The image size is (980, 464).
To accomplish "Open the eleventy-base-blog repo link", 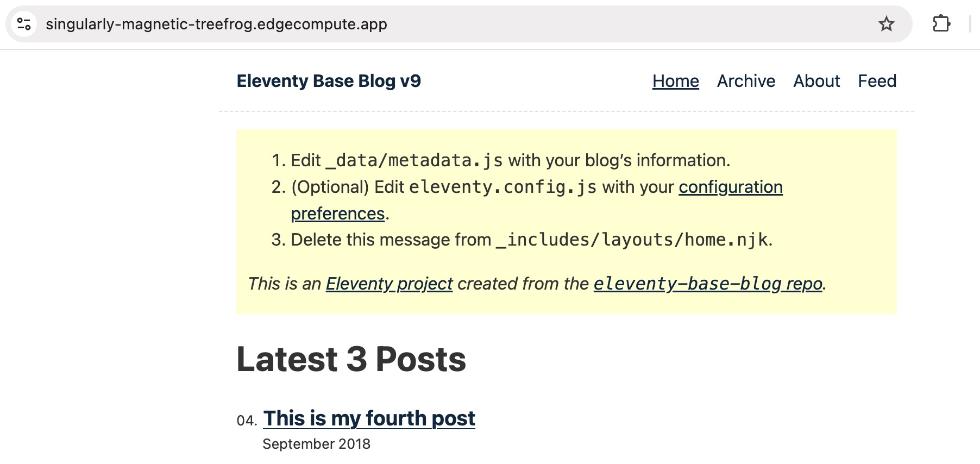I will [707, 283].
